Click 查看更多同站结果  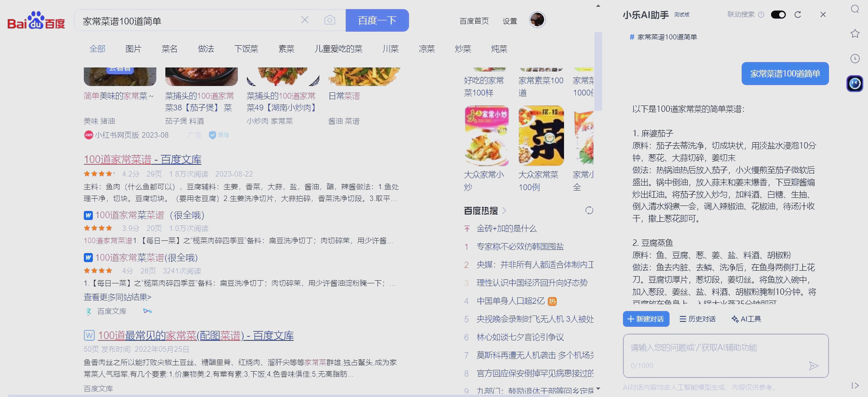tap(117, 297)
